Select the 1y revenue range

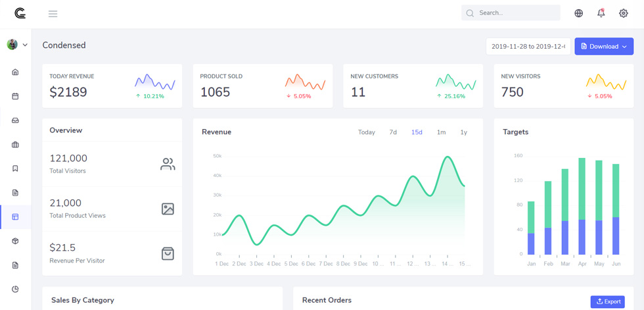click(x=464, y=132)
